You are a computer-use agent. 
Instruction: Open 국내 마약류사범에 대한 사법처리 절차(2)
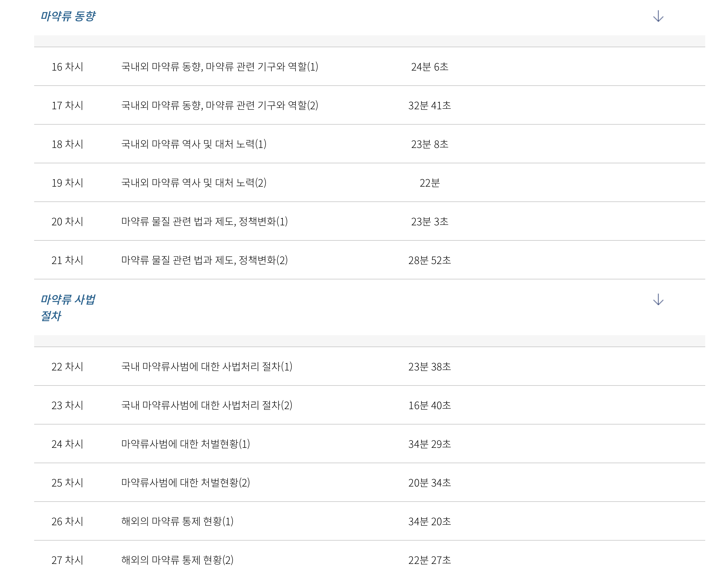tap(207, 405)
